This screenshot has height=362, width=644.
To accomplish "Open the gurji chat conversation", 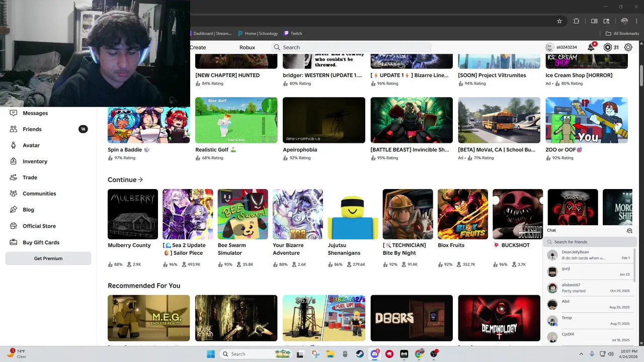I will tap(589, 271).
